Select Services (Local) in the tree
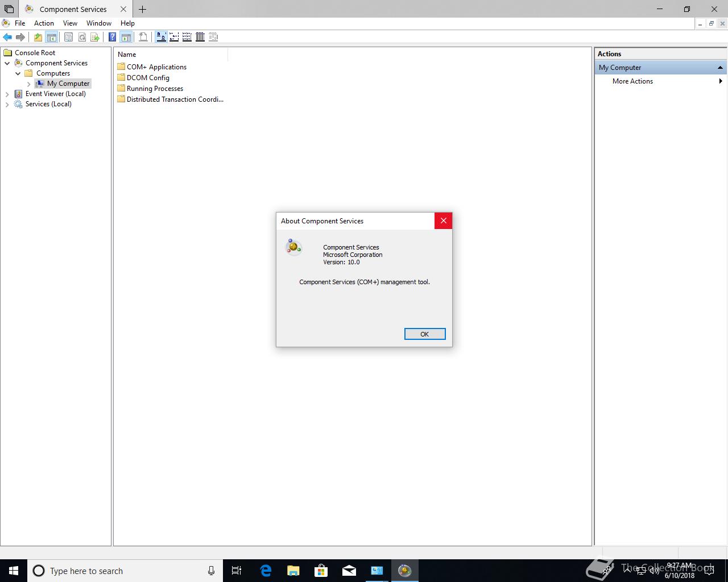The height and width of the screenshot is (582, 728). tap(48, 104)
